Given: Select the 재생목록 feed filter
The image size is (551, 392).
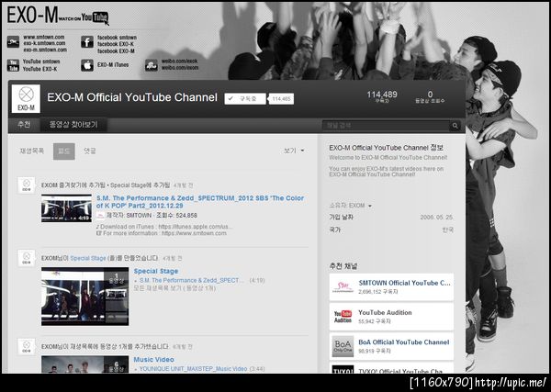Looking at the screenshot, I should pos(31,151).
